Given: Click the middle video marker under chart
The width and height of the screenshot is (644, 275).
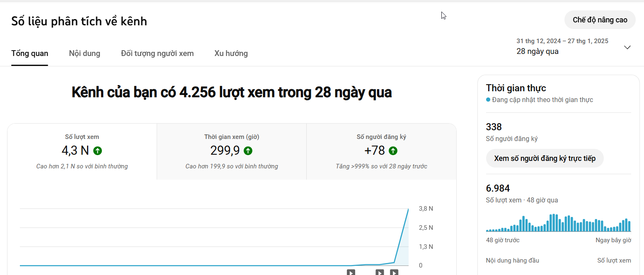Looking at the screenshot, I should [x=380, y=273].
